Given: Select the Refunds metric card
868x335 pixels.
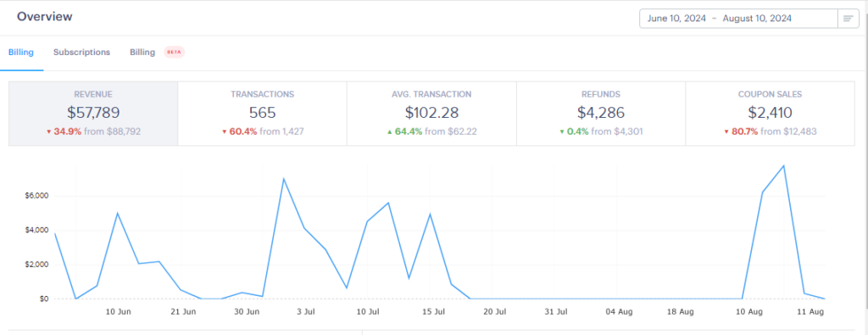Looking at the screenshot, I should point(601,114).
